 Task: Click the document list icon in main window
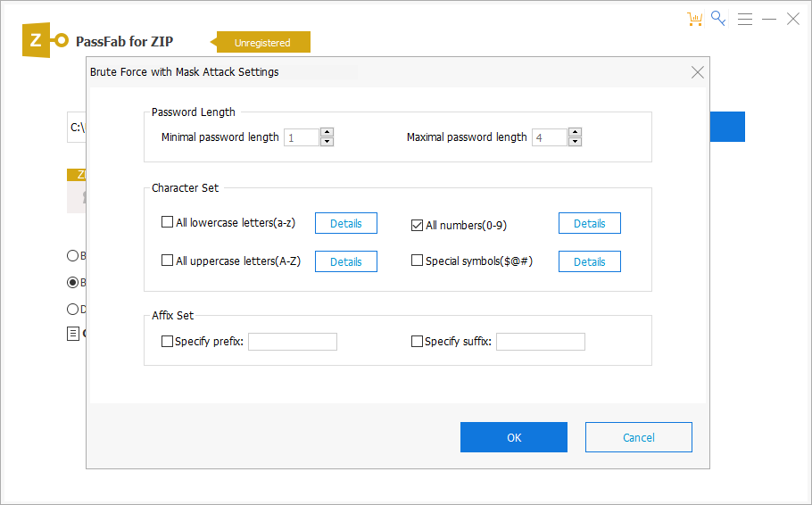pyautogui.click(x=73, y=334)
